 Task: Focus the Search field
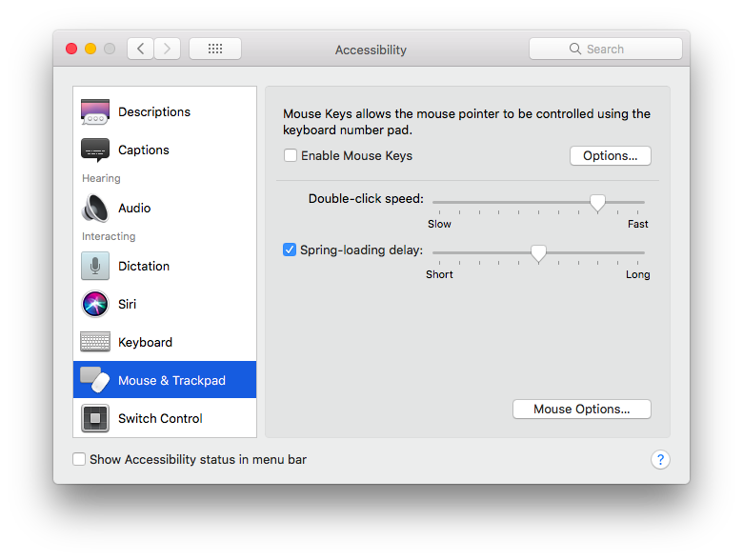click(606, 49)
